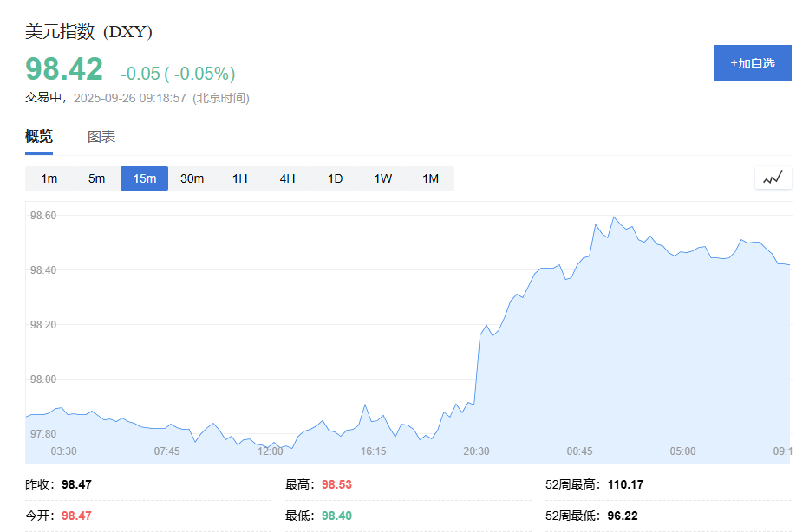Select the 1D timeframe

tap(335, 178)
